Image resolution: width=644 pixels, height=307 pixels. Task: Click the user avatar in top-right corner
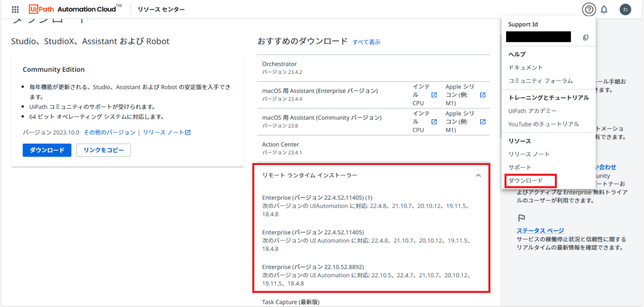click(x=625, y=9)
